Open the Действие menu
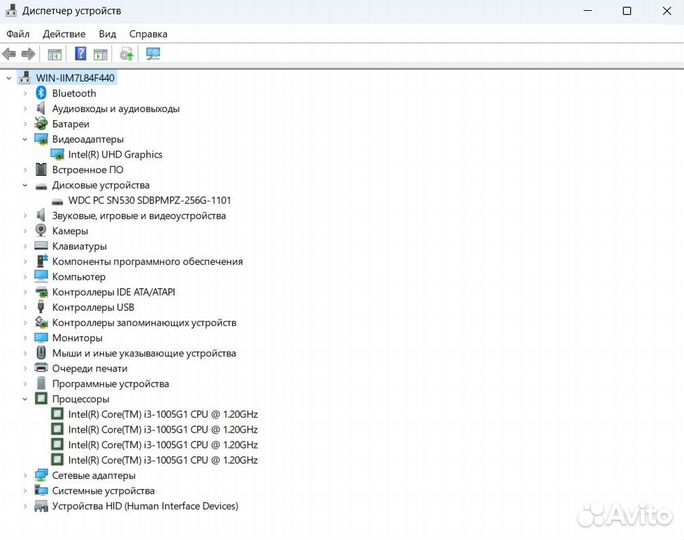684x540 pixels. (64, 34)
